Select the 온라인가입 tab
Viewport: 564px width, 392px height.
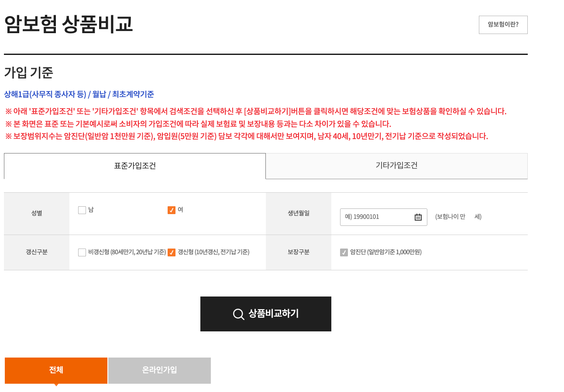click(x=159, y=370)
